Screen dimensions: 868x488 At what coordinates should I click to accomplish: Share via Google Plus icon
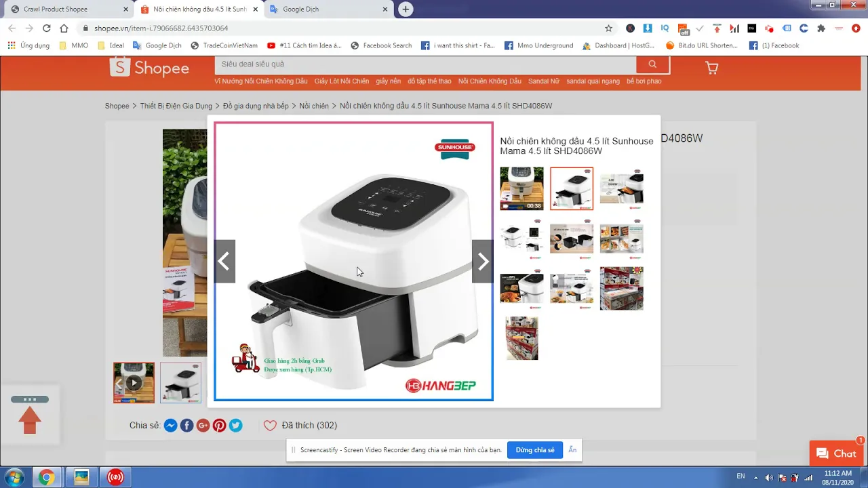[x=203, y=426]
